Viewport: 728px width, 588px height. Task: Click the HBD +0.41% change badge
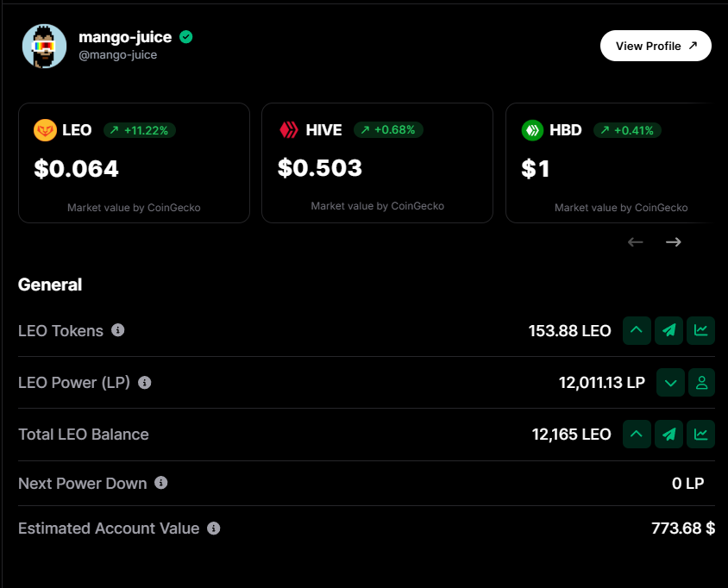627,130
